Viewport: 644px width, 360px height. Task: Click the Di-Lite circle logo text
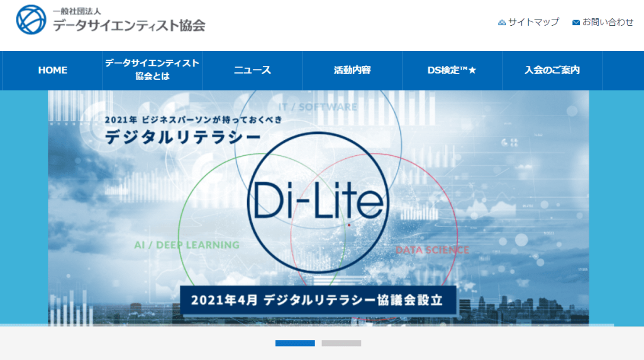(x=318, y=200)
